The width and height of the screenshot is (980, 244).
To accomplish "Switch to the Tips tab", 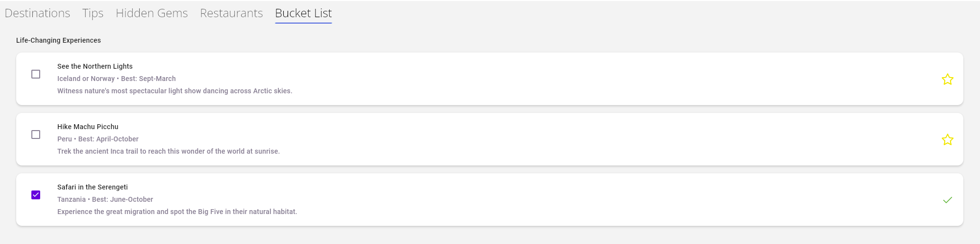I will tap(93, 13).
